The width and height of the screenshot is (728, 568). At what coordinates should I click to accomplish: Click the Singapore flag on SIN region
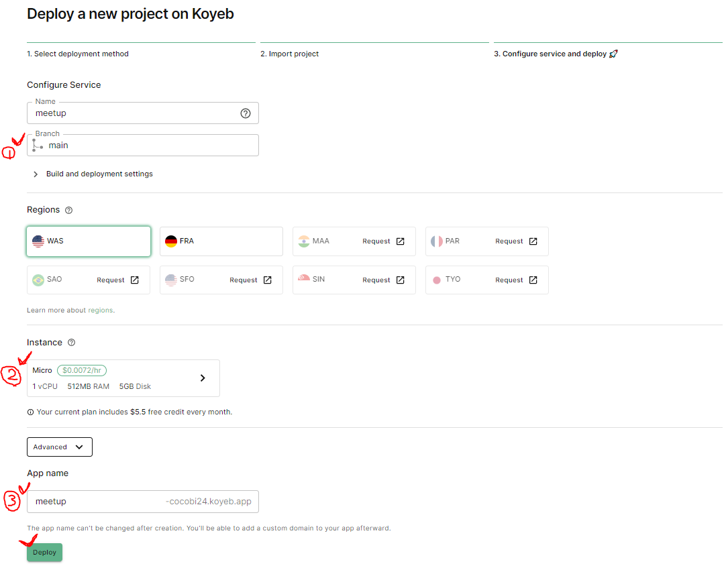tap(304, 278)
